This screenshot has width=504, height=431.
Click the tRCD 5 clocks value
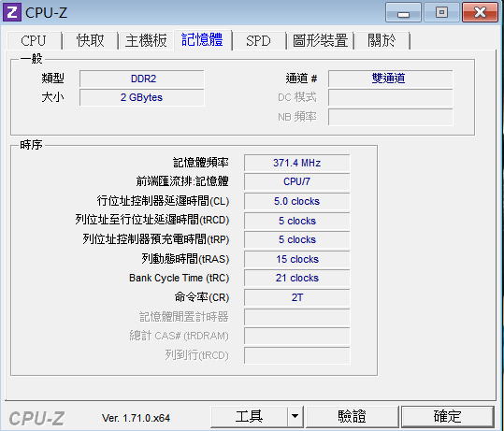click(297, 221)
